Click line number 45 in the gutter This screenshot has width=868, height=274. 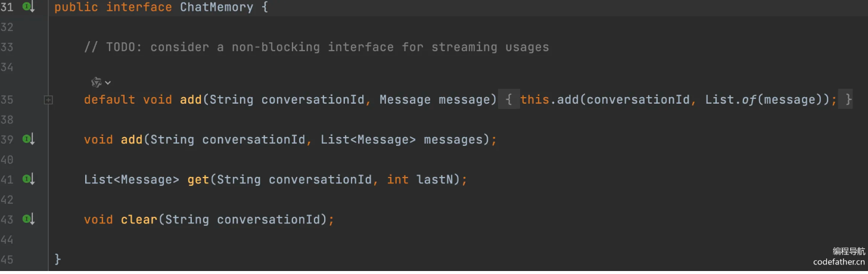coord(7,260)
